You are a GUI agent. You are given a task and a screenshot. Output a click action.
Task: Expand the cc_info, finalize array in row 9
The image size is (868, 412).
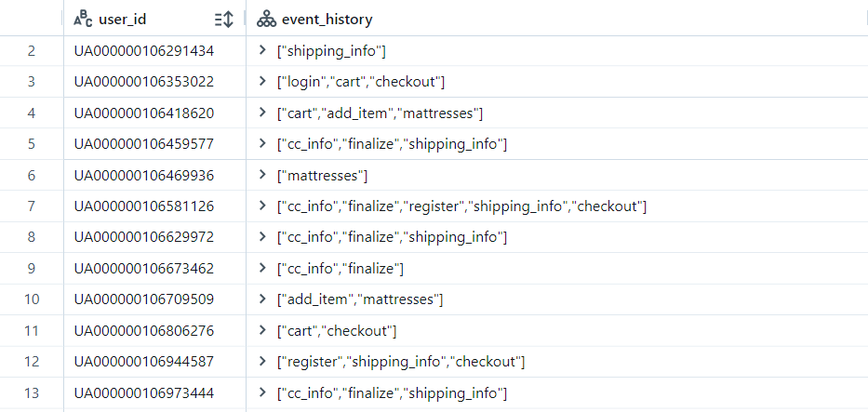click(262, 268)
